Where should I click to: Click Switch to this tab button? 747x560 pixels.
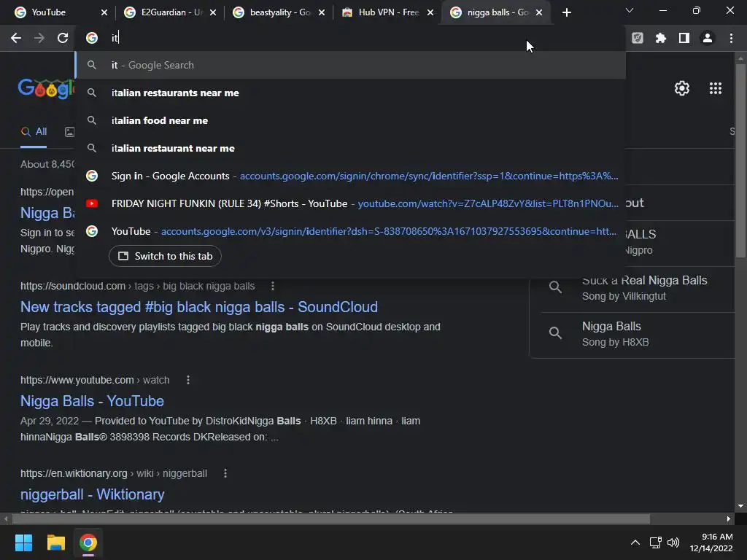(165, 256)
